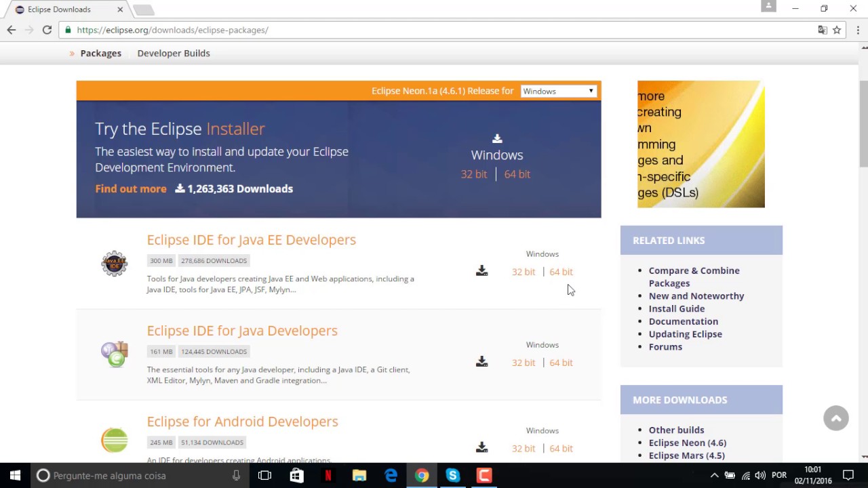Bookmark this page with the star icon

837,30
